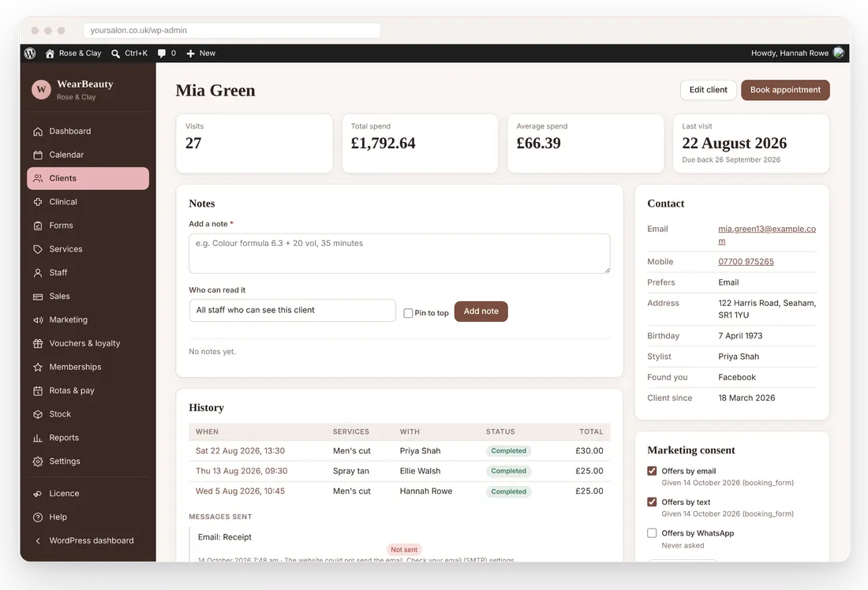Click the home icon beside Rose & Clay
The width and height of the screenshot is (868, 590).
pos(50,53)
